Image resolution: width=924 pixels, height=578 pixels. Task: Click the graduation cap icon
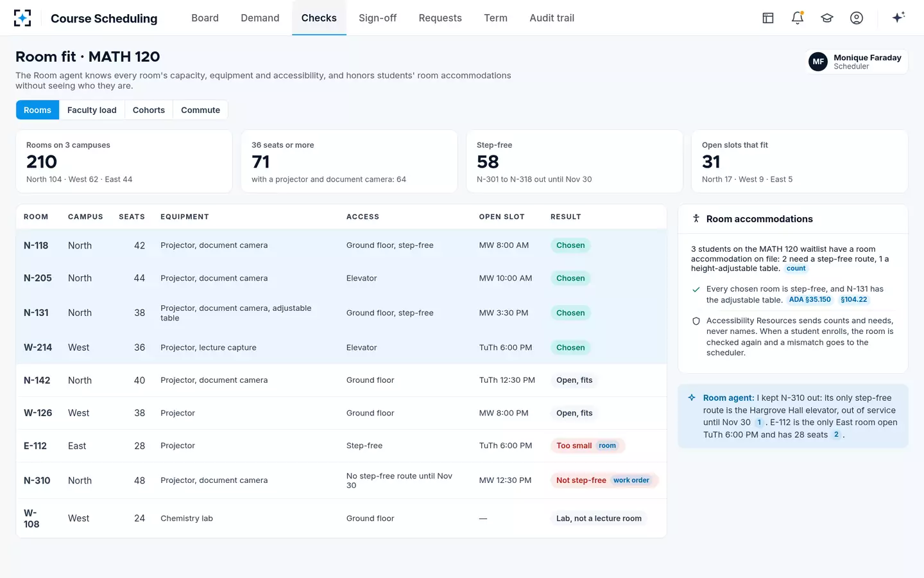[x=827, y=18]
